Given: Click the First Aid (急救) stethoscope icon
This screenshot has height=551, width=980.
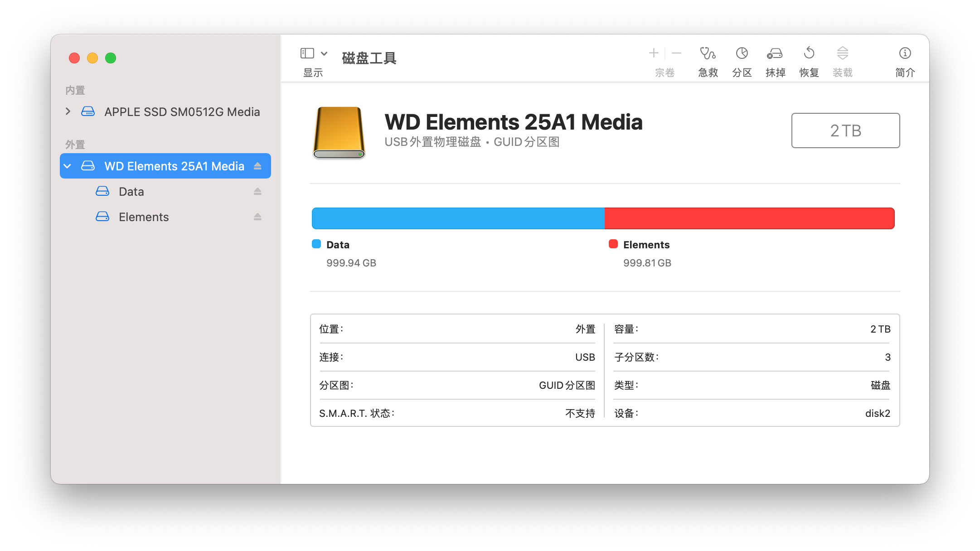Looking at the screenshot, I should coord(708,53).
